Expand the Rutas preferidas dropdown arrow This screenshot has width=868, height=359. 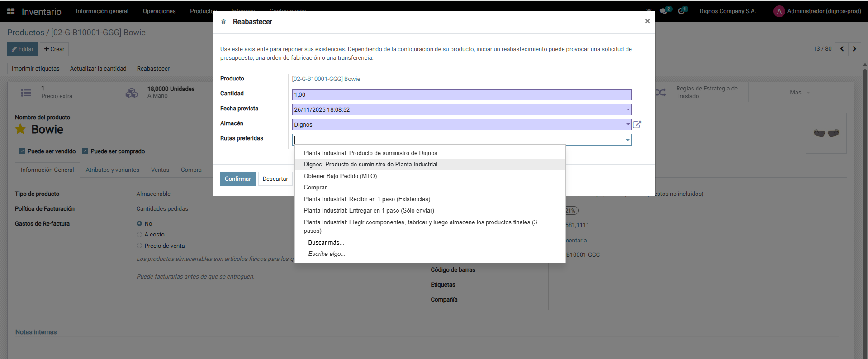click(x=628, y=140)
